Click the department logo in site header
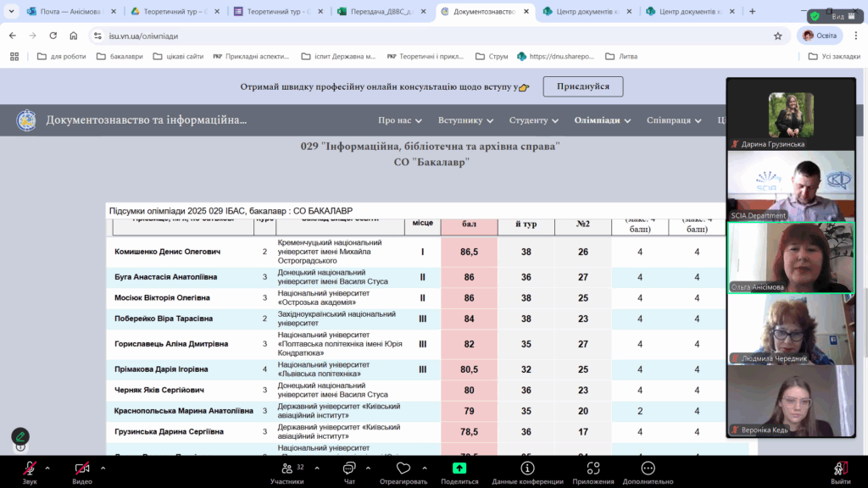This screenshot has height=488, width=868. point(26,120)
